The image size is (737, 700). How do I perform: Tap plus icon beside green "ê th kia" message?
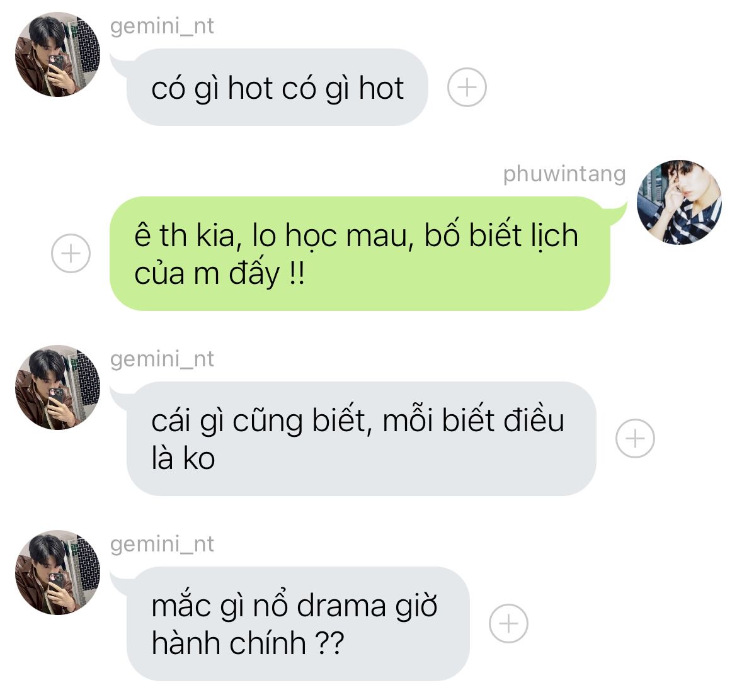pos(71,253)
